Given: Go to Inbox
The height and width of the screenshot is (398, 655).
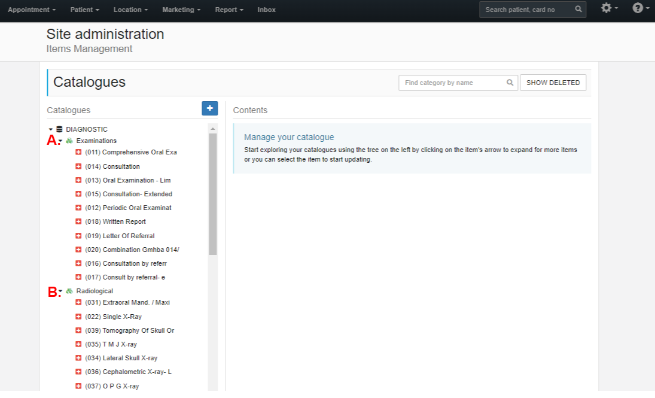Looking at the screenshot, I should pos(267,10).
